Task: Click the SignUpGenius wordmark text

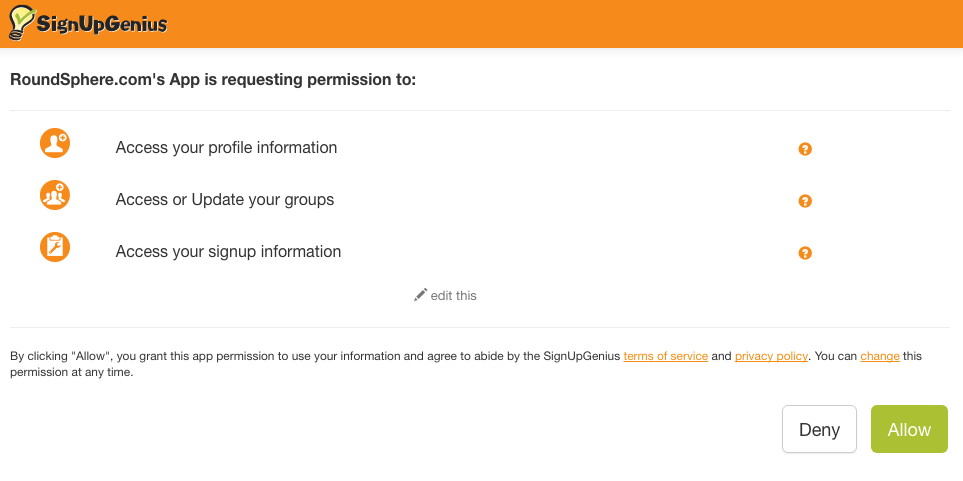Action: (x=102, y=25)
